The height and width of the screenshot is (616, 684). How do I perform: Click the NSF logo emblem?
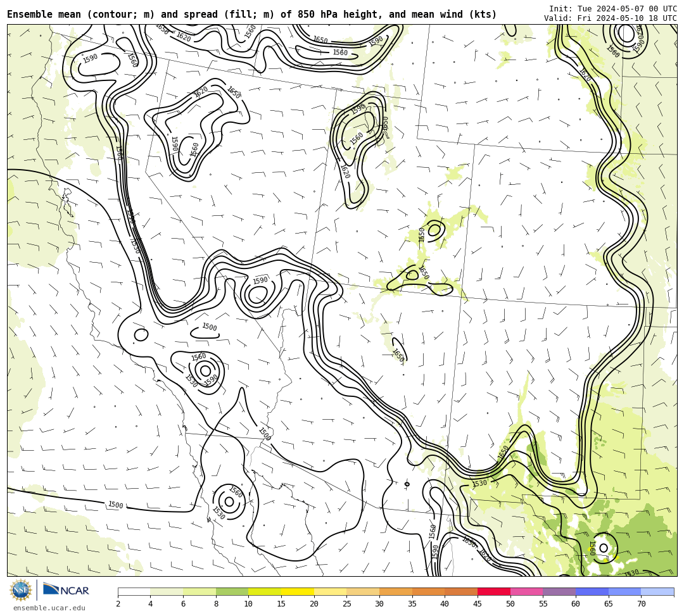[21, 590]
